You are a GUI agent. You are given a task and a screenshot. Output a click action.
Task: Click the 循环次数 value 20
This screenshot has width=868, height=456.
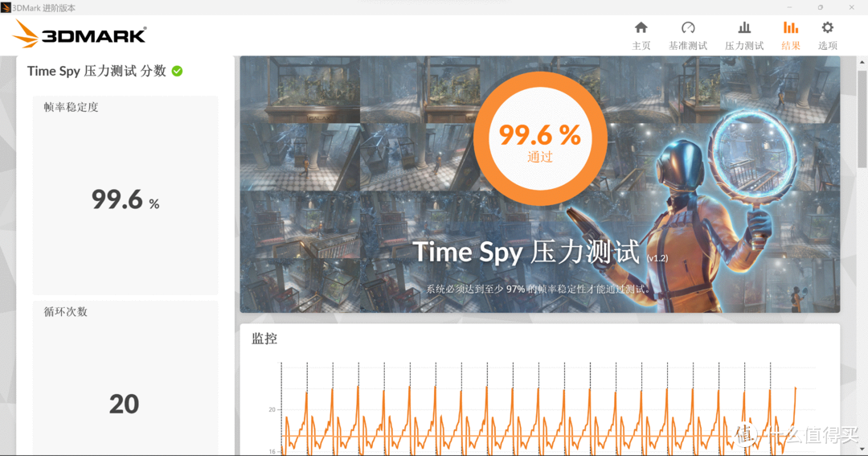coord(124,404)
